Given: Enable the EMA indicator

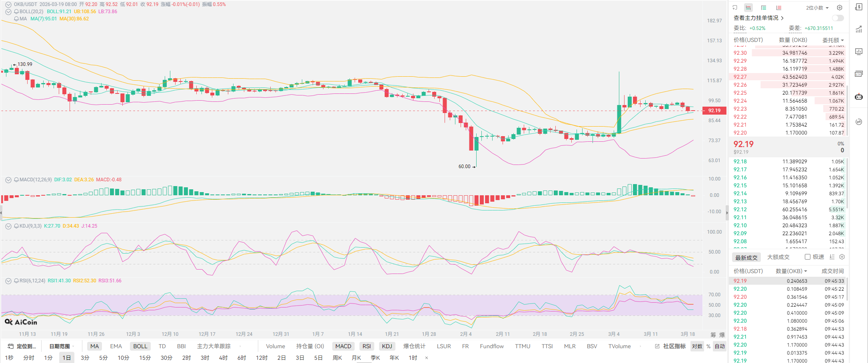Looking at the screenshot, I should [x=116, y=346].
